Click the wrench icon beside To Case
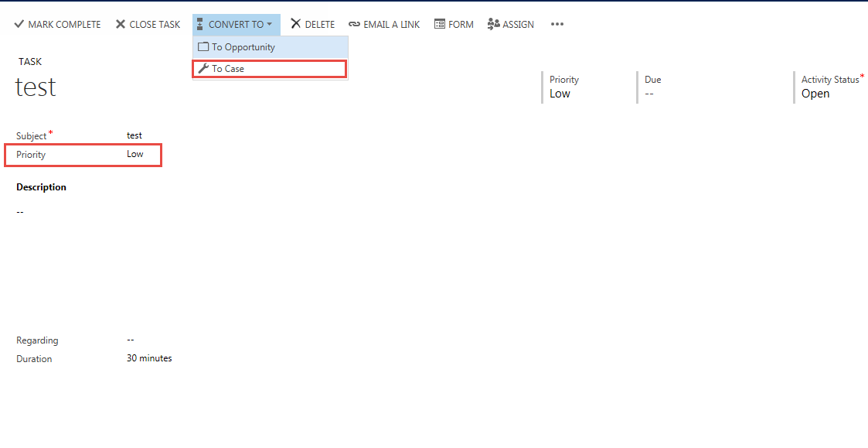The height and width of the screenshot is (448, 868). coord(204,68)
